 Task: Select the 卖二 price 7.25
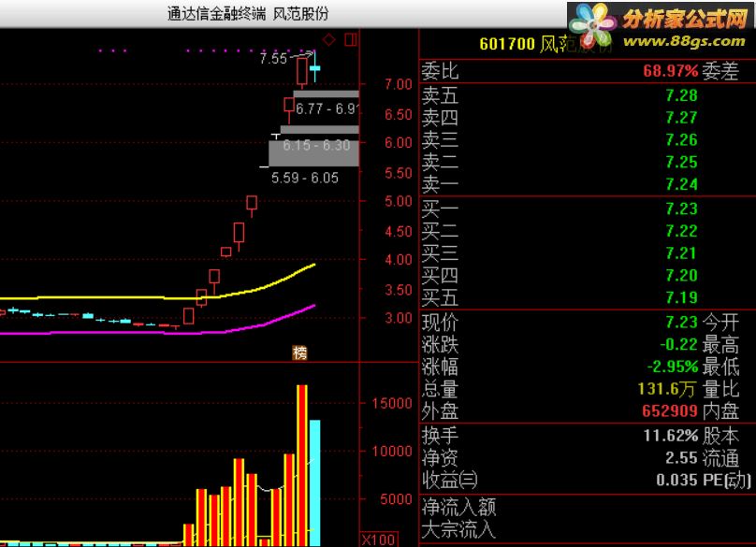click(682, 162)
